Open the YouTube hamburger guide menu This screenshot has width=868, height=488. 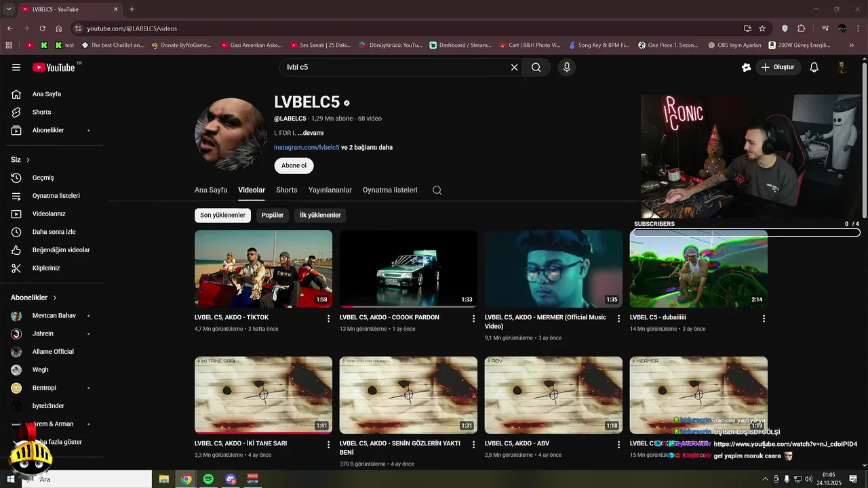pos(16,67)
